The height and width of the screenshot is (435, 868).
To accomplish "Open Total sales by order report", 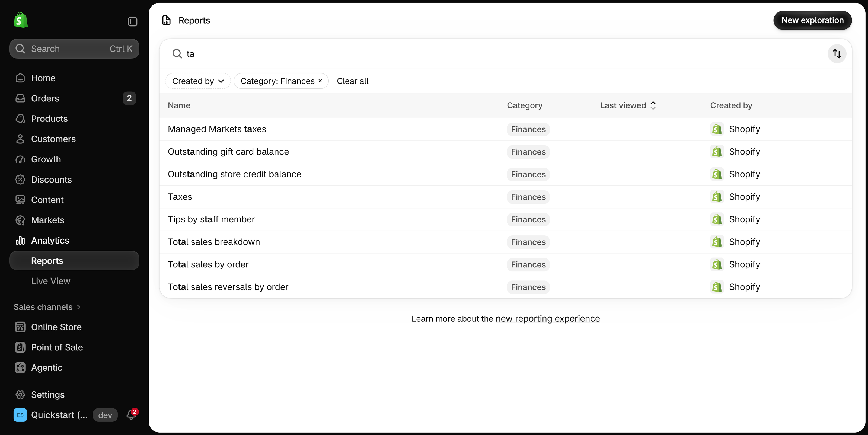I will coord(505,264).
